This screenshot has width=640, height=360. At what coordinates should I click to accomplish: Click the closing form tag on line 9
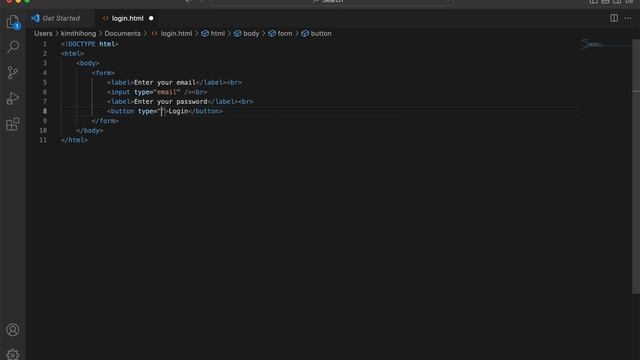click(105, 121)
